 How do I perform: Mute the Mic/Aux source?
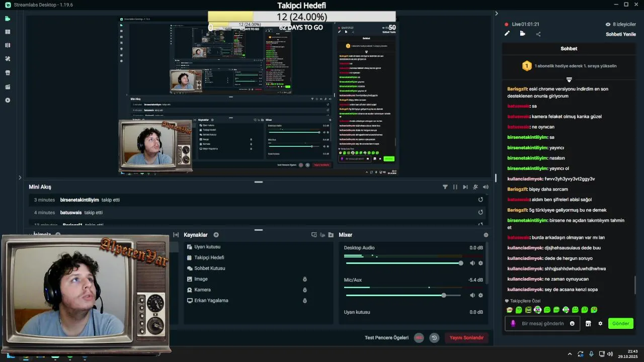click(472, 295)
